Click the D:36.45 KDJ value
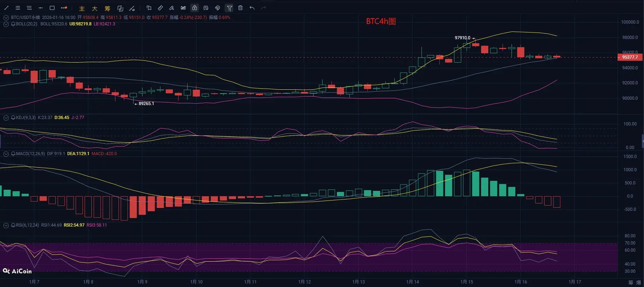The image size is (644, 287). pos(62,118)
